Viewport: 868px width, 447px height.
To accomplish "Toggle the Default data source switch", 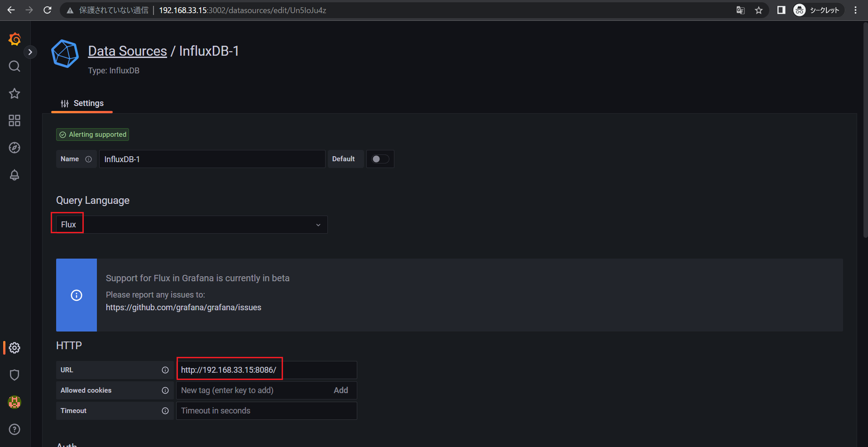I will point(380,159).
